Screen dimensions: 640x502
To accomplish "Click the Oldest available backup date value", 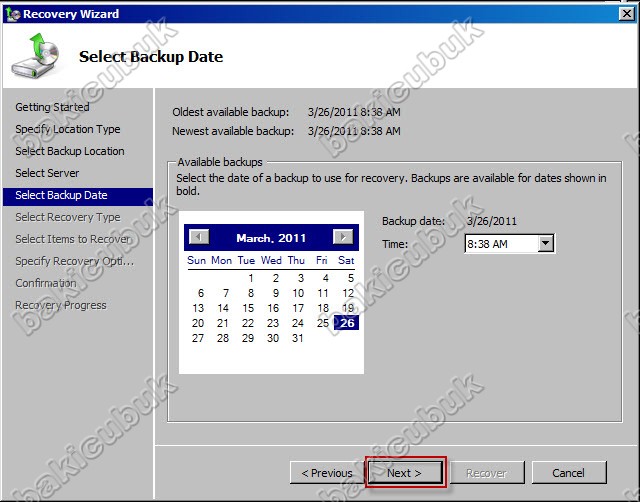I will 354,112.
